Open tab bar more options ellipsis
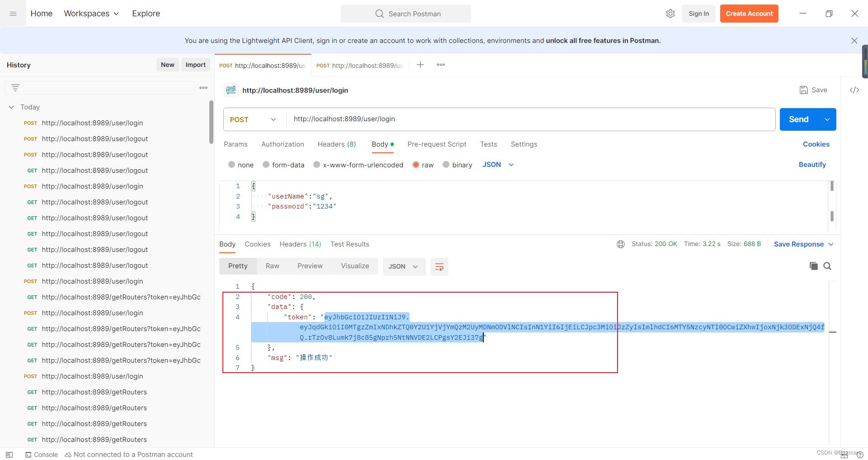Viewport: 868px width, 460px height. click(x=441, y=65)
